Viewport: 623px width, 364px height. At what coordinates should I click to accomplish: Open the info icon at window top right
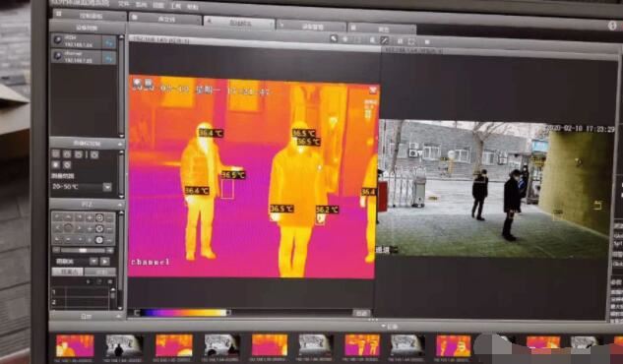pyautogui.click(x=613, y=25)
